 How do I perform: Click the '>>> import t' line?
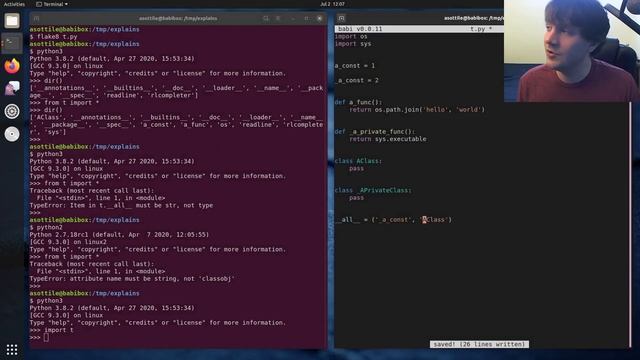coord(51,330)
